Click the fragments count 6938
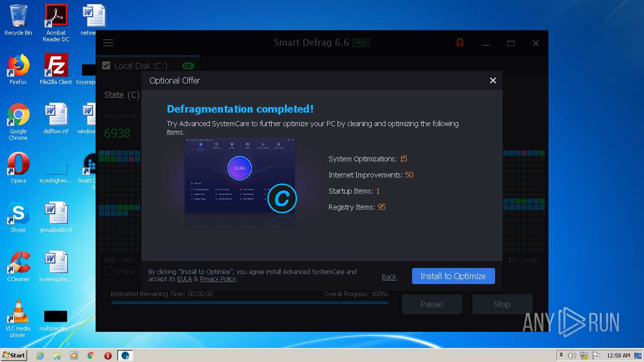 (117, 133)
